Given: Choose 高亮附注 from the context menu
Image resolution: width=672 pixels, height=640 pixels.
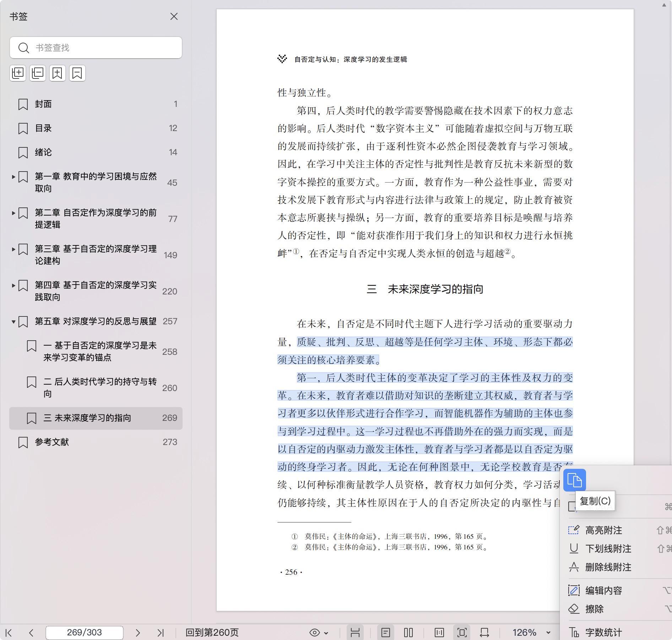Looking at the screenshot, I should (603, 530).
